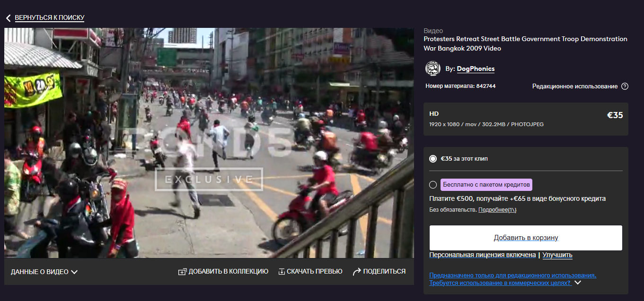Open the editorial-use-only blue link

pyautogui.click(x=512, y=275)
